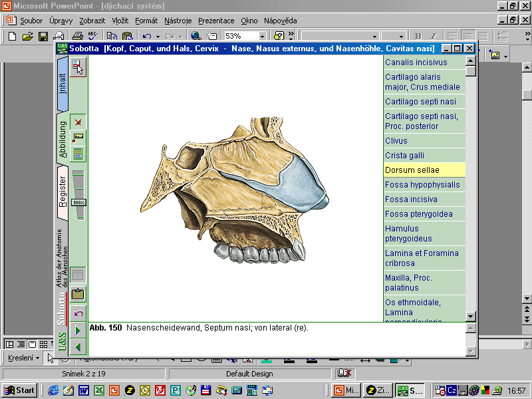Image resolution: width=532 pixels, height=399 pixels.
Task: Open the font name dropdown
Action: (374, 37)
